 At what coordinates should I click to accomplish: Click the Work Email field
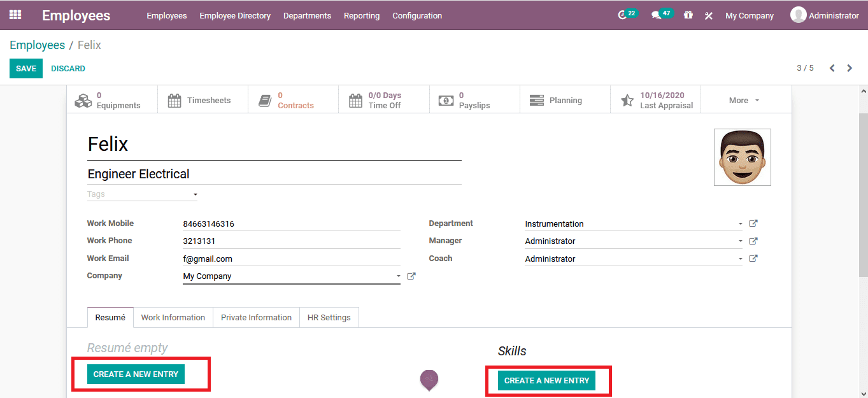pyautogui.click(x=292, y=259)
